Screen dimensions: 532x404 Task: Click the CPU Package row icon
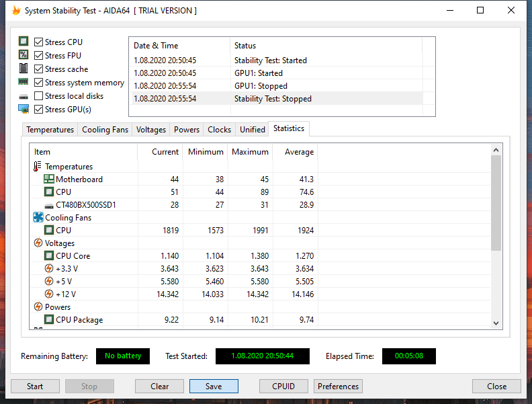(x=49, y=319)
